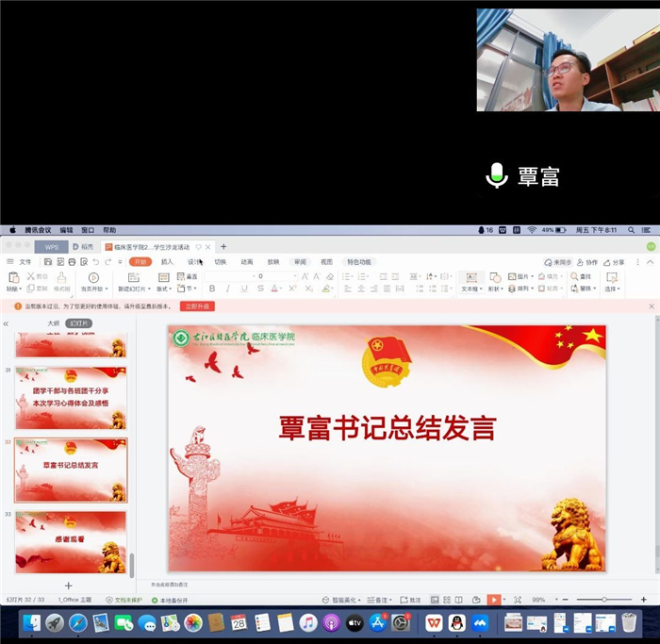Open the zoom percentage dropdown
The image size is (660, 644).
556,600
